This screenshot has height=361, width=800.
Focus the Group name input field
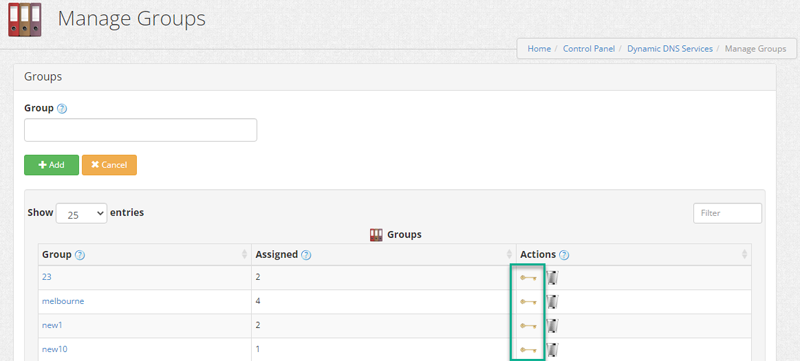pyautogui.click(x=141, y=130)
